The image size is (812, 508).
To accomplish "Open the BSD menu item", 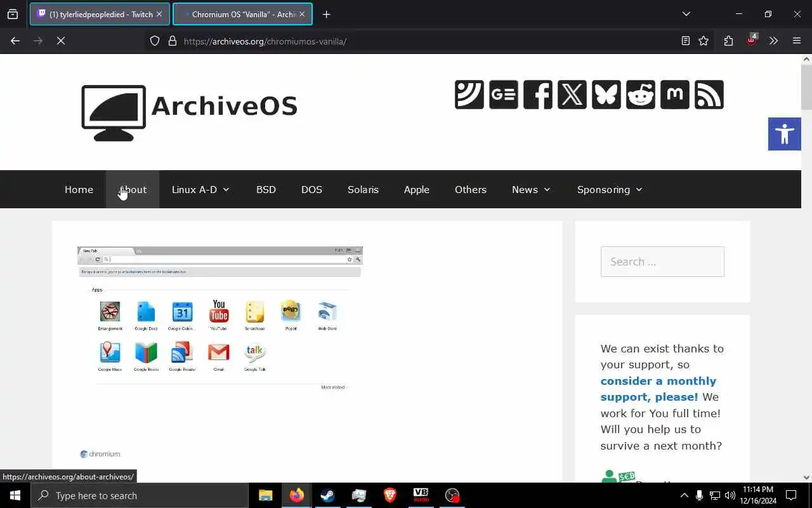I will point(266,189).
